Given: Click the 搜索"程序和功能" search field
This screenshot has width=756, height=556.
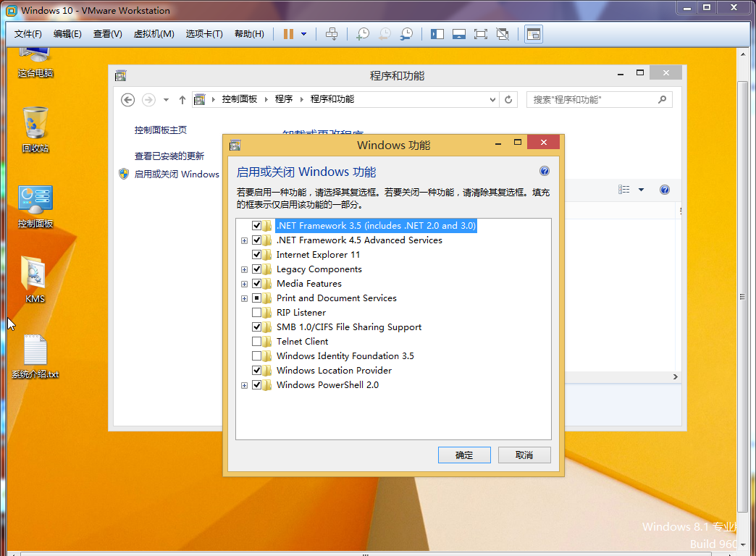Looking at the screenshot, I should pyautogui.click(x=592, y=99).
